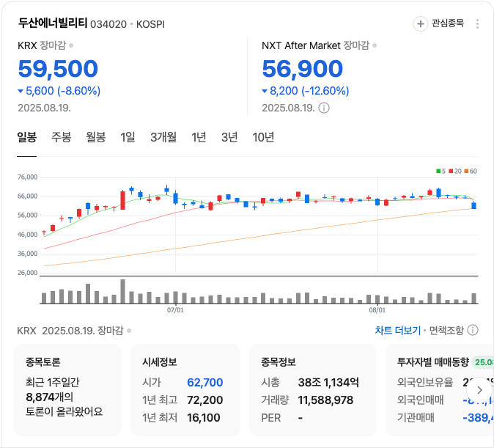Click the KRX price 59,500
494x448 pixels.
pyautogui.click(x=58, y=69)
